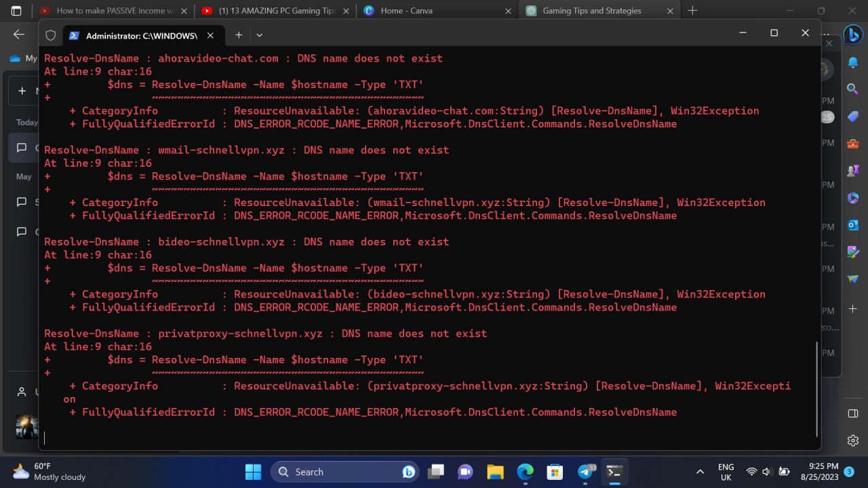
Task: Close the Administrator Terminal tab
Action: 210,35
